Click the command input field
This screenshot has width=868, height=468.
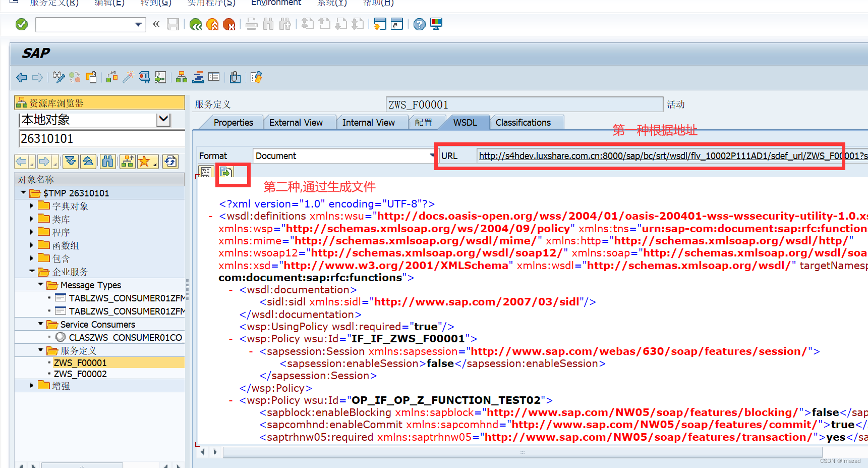point(85,24)
